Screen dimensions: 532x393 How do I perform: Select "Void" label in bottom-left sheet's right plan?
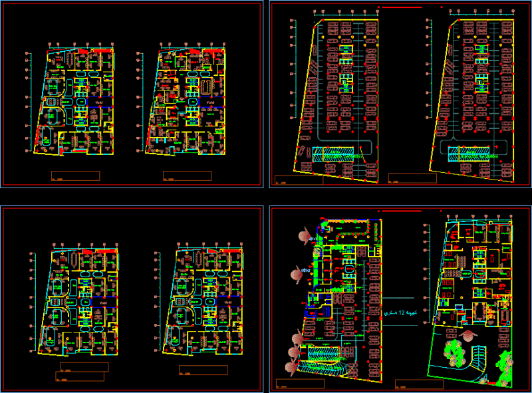coord(228,302)
